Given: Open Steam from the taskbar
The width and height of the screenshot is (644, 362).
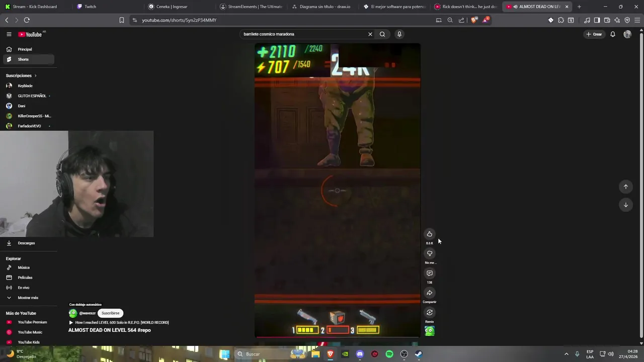Looking at the screenshot, I should point(419,354).
